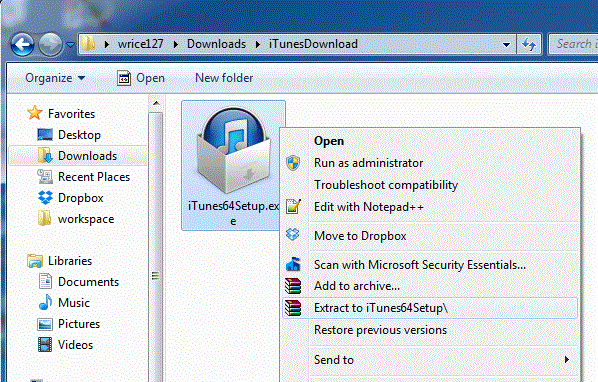Select the iTunes64Setup.exe installer icon
This screenshot has height=382, width=598.
(x=233, y=150)
